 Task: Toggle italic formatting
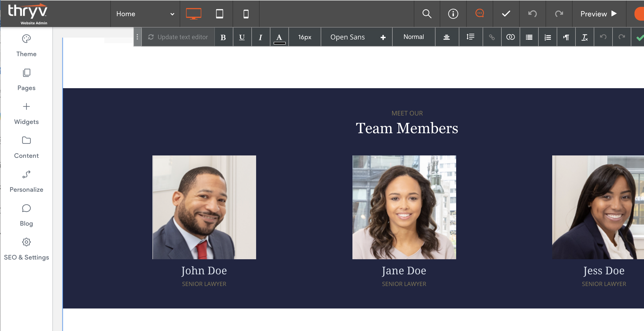point(260,37)
